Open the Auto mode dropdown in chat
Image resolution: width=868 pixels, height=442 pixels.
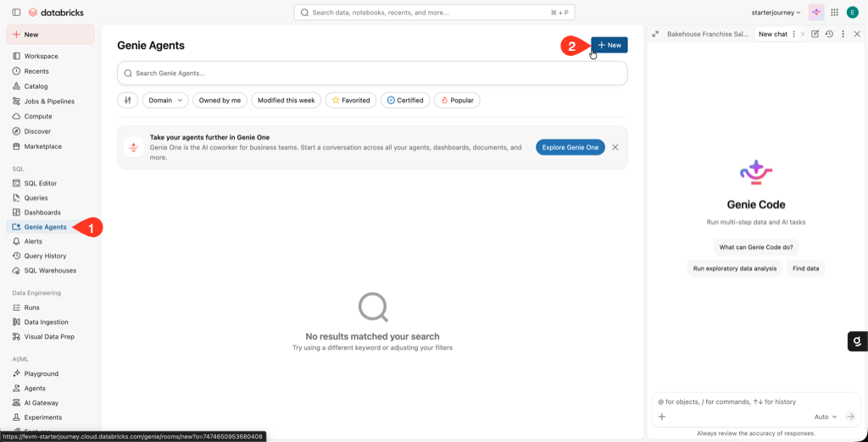coord(826,417)
